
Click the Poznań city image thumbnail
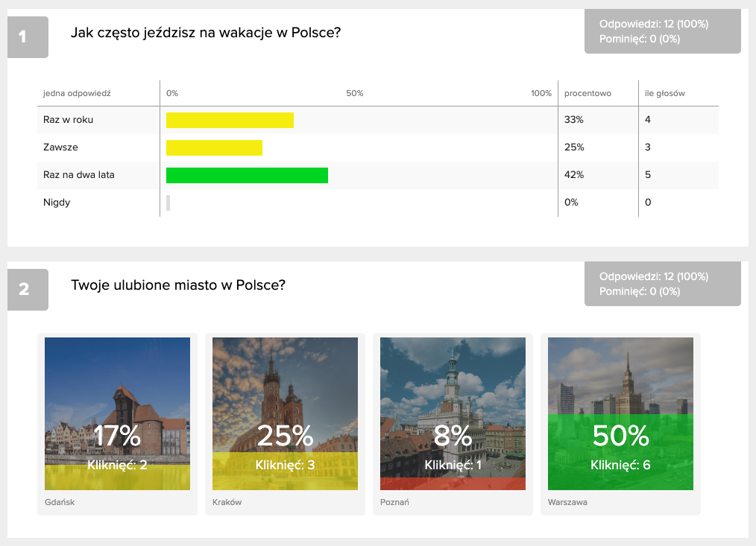tap(453, 413)
